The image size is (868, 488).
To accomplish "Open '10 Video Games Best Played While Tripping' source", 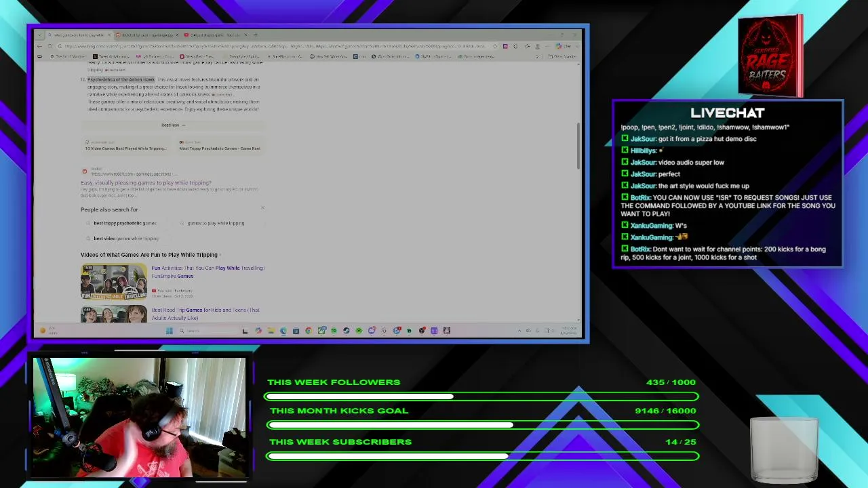I will click(x=125, y=146).
